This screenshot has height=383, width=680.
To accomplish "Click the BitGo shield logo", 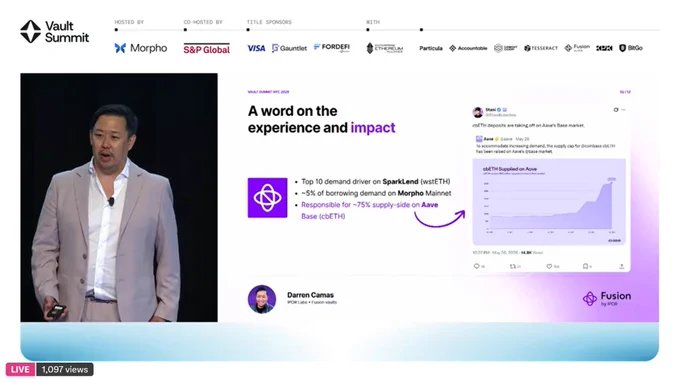I will pyautogui.click(x=622, y=48).
